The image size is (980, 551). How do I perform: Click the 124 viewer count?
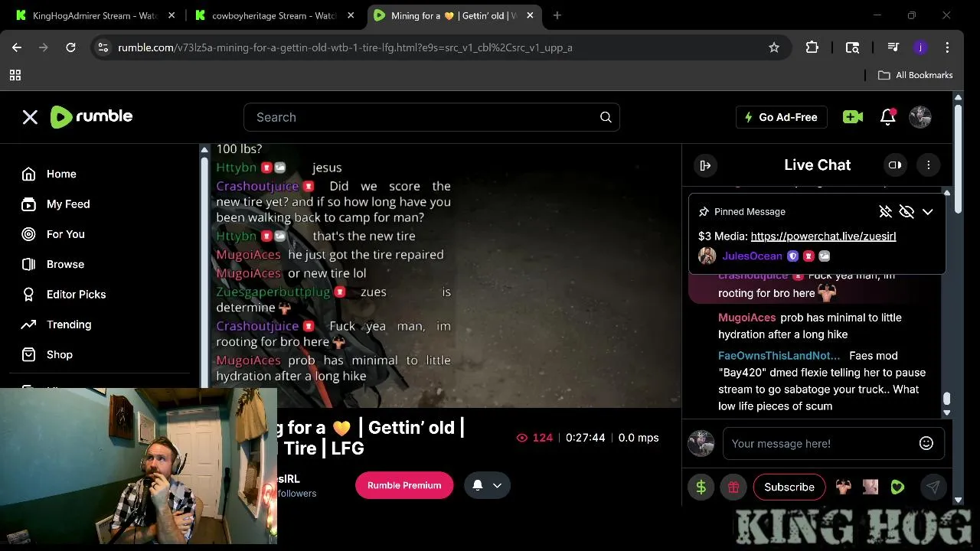(534, 438)
